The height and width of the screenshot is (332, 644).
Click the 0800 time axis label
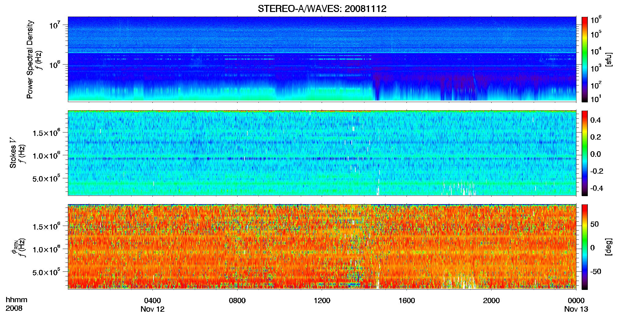(237, 301)
